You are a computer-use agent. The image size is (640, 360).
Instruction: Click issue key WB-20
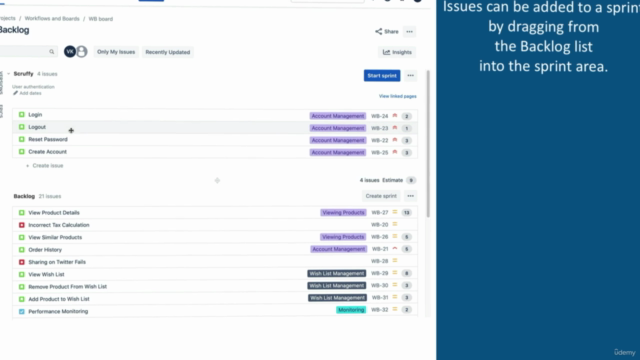(x=380, y=224)
